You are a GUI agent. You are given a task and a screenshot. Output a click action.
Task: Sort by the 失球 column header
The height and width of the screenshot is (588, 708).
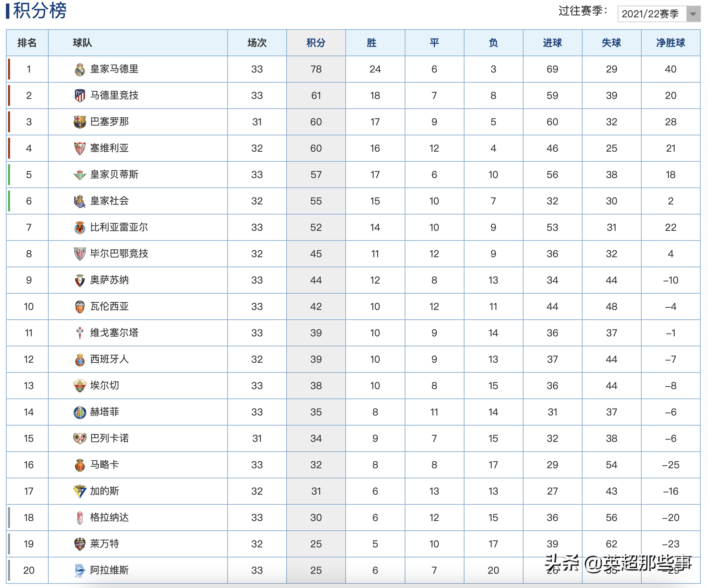(611, 43)
